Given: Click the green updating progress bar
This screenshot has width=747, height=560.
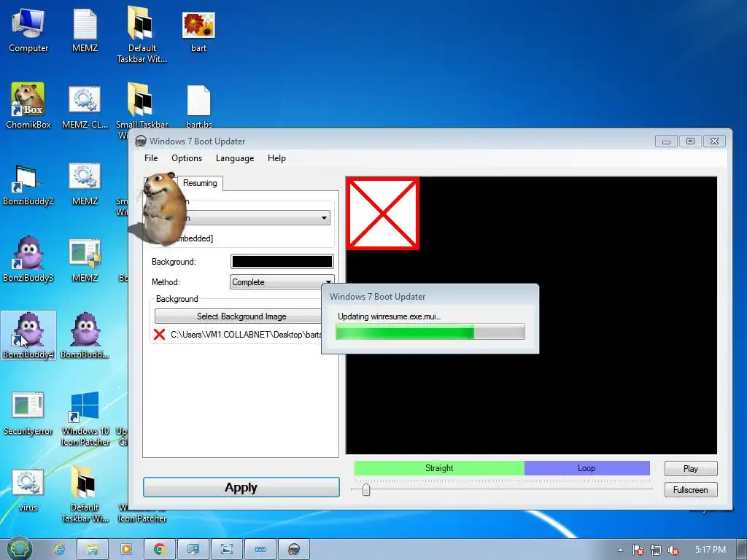Looking at the screenshot, I should pyautogui.click(x=430, y=332).
